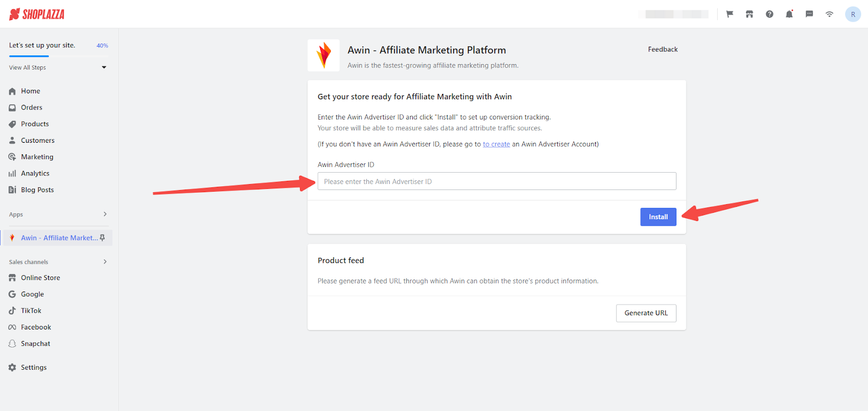Click the Awin logo in page header

coord(324,55)
